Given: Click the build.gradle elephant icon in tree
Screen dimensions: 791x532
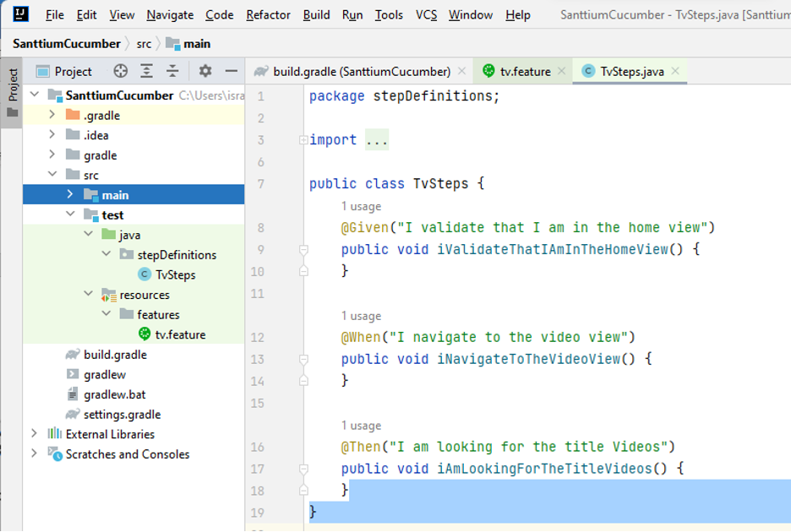Looking at the screenshot, I should pyautogui.click(x=73, y=355).
